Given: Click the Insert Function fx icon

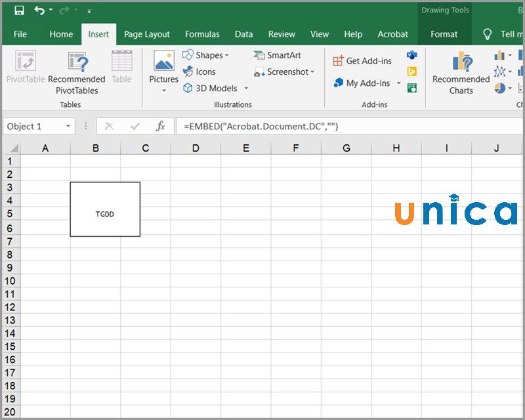Looking at the screenshot, I should (160, 126).
